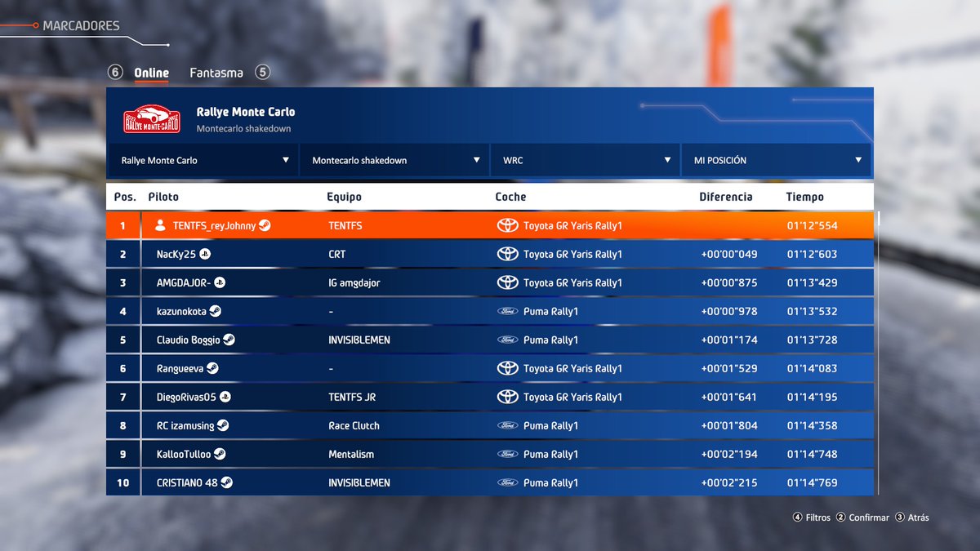Image resolution: width=980 pixels, height=551 pixels.
Task: Click the Toyota logo in Rangueeva's row
Action: pyautogui.click(x=508, y=368)
